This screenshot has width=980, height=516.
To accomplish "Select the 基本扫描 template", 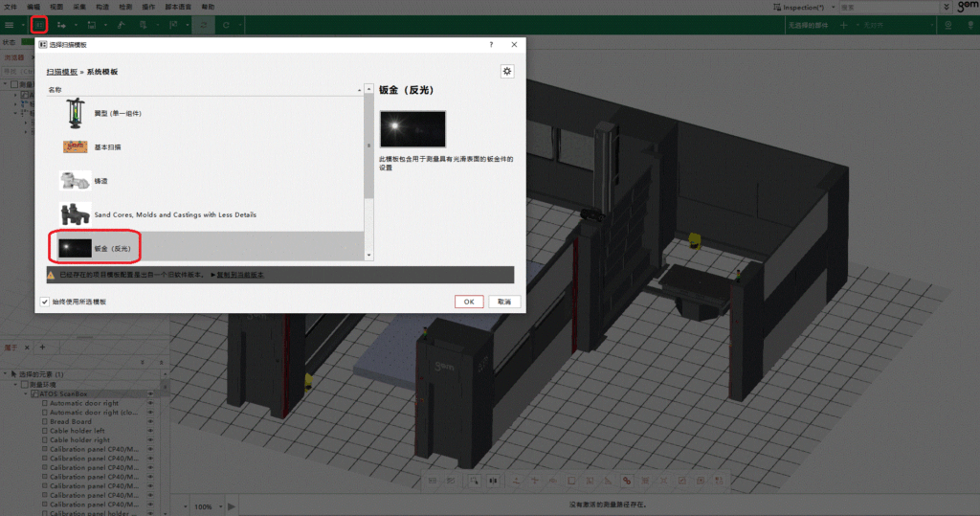I will click(206, 147).
